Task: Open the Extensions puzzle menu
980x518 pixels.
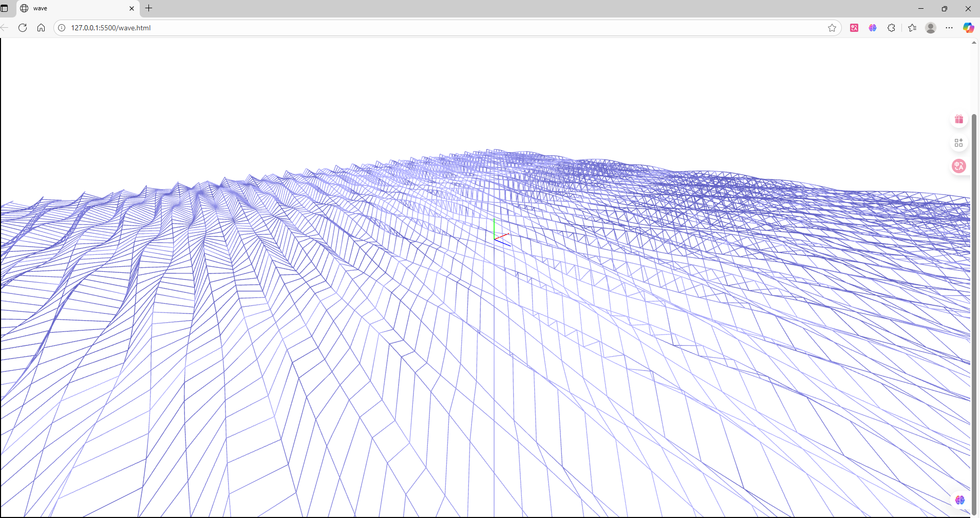Action: 891,28
